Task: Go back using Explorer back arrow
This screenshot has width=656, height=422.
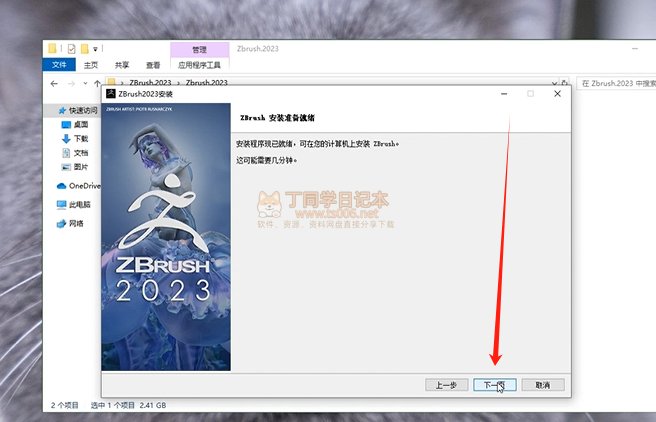Action: point(54,84)
